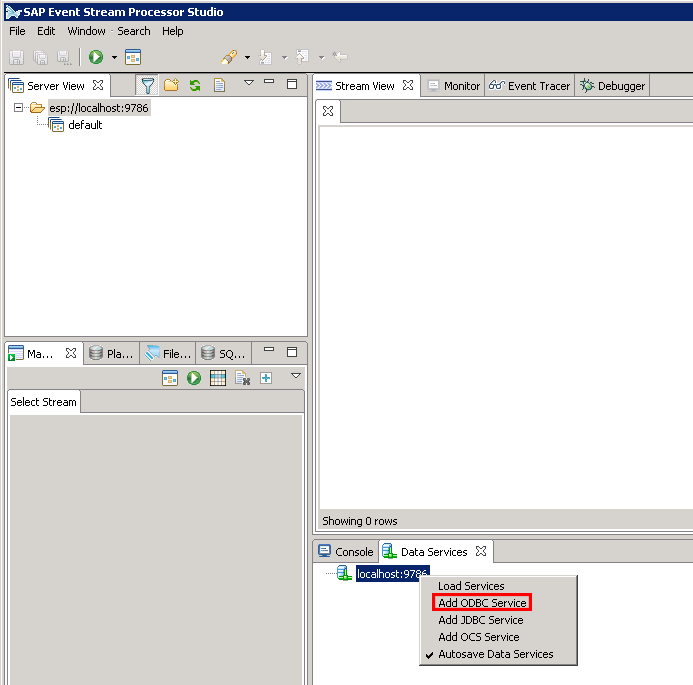Toggle the filter icon in Server View

click(x=148, y=85)
